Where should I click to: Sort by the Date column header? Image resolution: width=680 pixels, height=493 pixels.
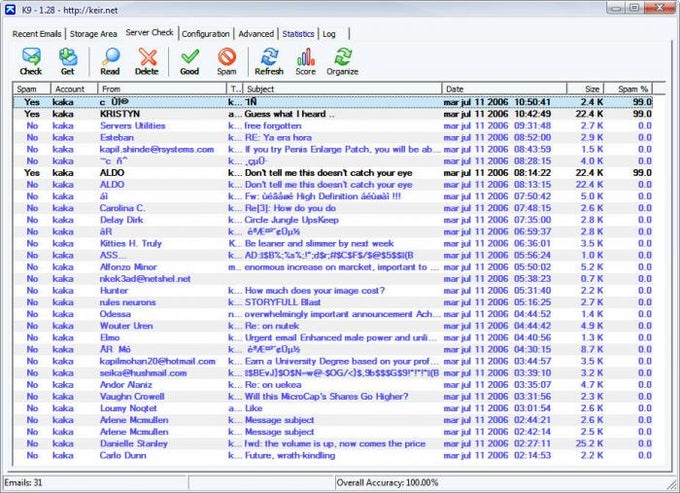(504, 88)
